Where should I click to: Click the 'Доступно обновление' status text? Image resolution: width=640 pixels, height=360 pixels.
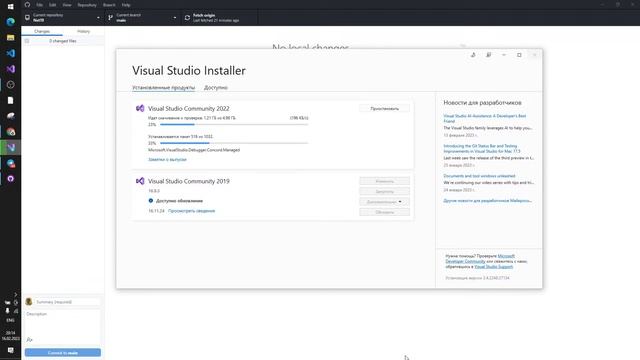pos(179,200)
